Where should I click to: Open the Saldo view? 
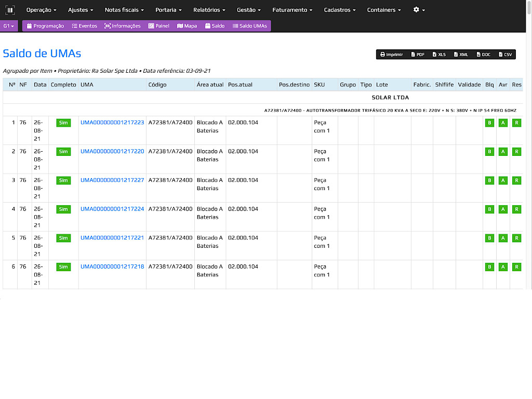click(215, 26)
